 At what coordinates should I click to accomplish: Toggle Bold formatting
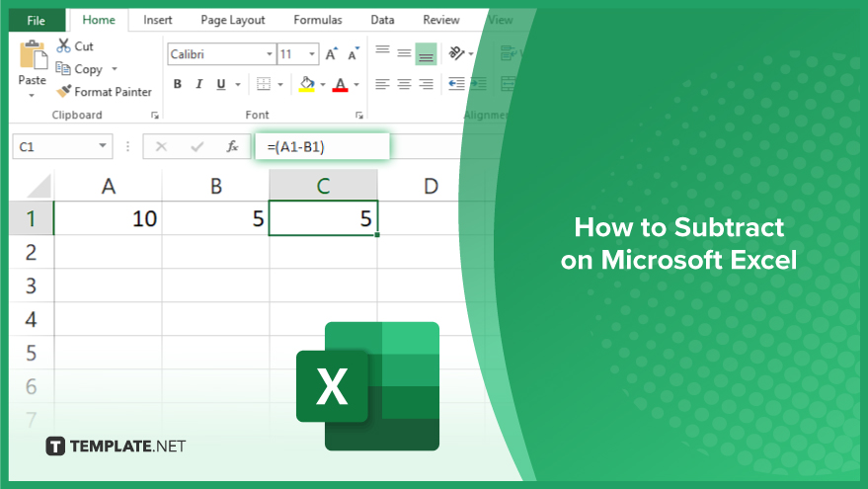(177, 84)
